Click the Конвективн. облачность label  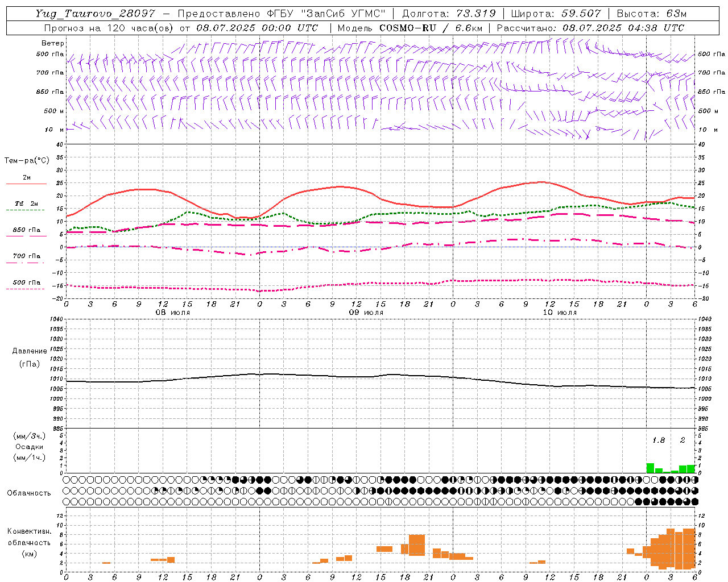29,537
